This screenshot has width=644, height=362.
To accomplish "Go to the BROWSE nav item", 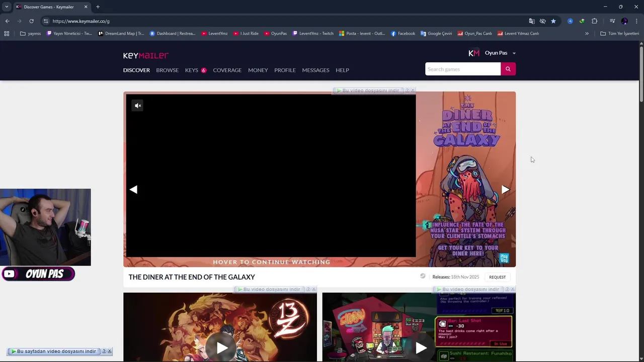I will pos(167,70).
